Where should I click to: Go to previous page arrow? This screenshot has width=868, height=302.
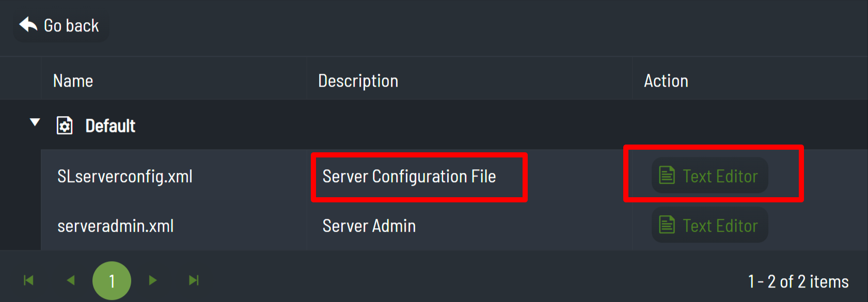[x=71, y=280]
